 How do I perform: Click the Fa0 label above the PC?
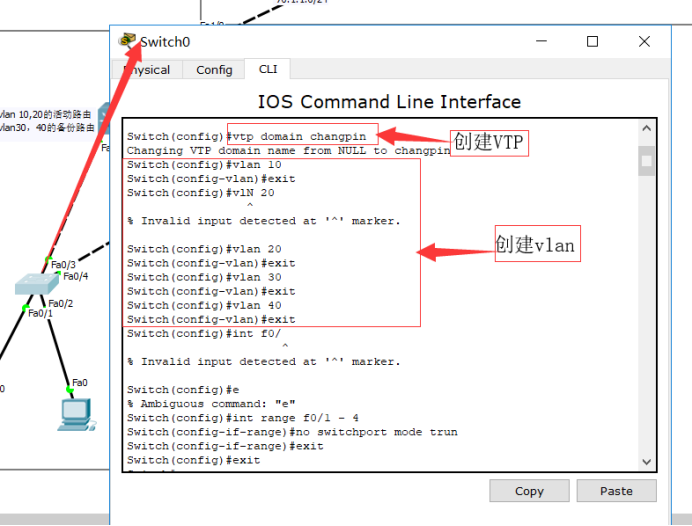coord(79,383)
